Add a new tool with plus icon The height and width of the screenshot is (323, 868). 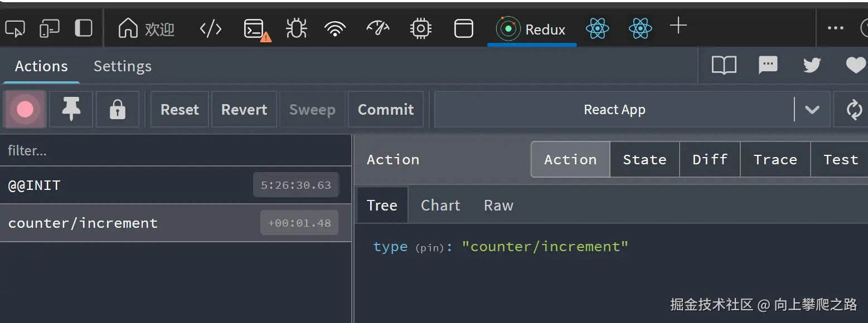(678, 26)
